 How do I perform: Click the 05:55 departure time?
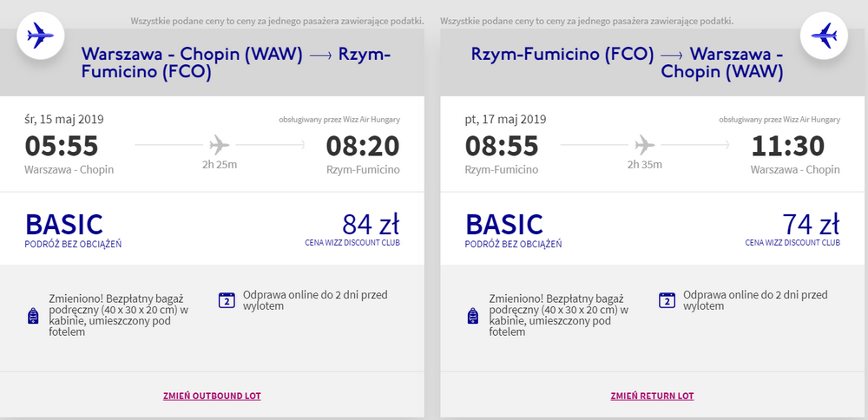point(62,146)
